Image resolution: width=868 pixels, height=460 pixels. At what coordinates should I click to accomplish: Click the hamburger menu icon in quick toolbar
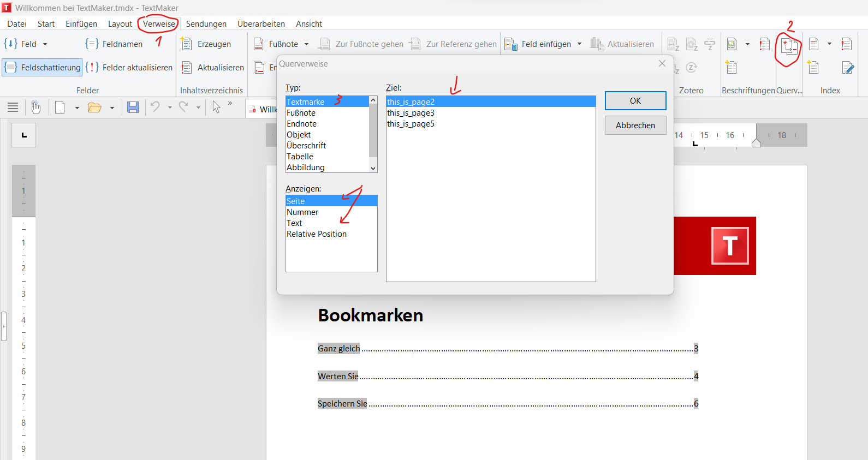pos(13,107)
